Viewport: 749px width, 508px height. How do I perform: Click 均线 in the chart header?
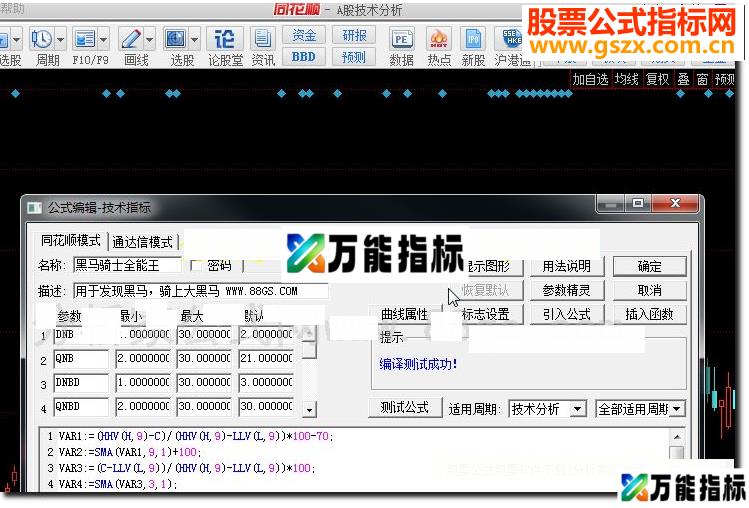[x=627, y=79]
